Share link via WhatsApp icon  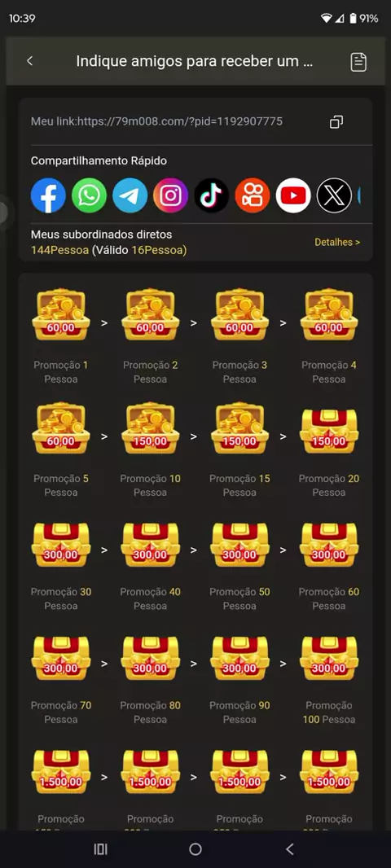[89, 195]
